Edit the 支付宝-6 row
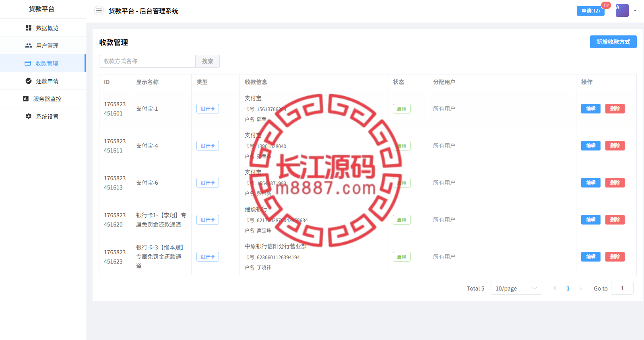 591,183
